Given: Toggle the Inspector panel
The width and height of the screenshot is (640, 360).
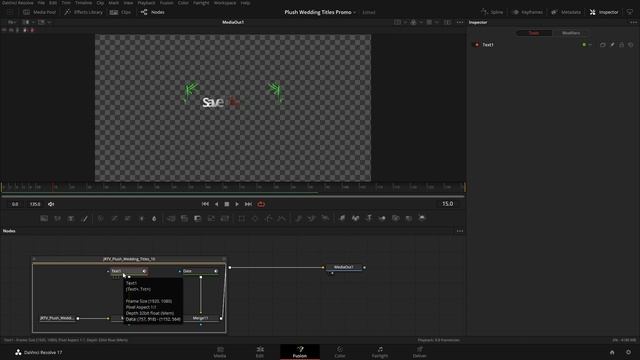Looking at the screenshot, I should click(604, 12).
